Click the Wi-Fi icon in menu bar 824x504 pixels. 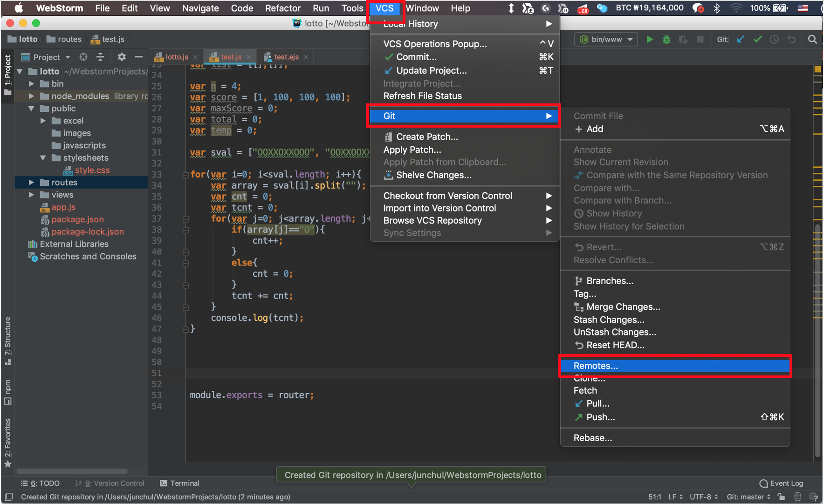(x=735, y=8)
